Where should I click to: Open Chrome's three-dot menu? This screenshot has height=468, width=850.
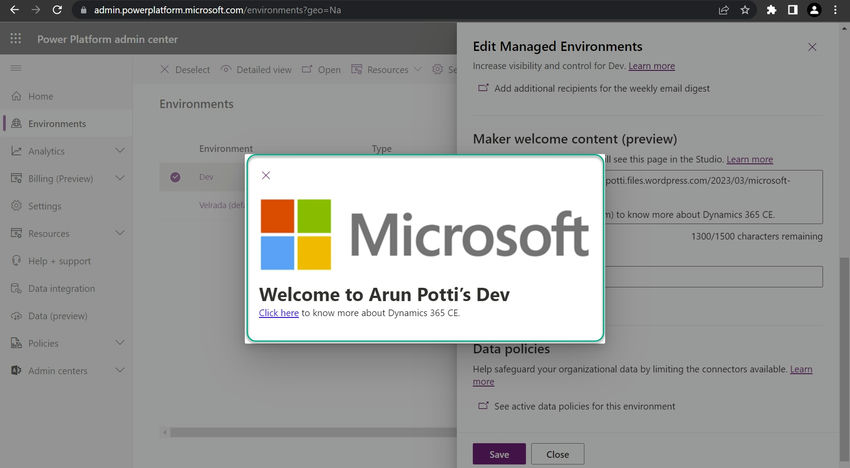(x=835, y=10)
